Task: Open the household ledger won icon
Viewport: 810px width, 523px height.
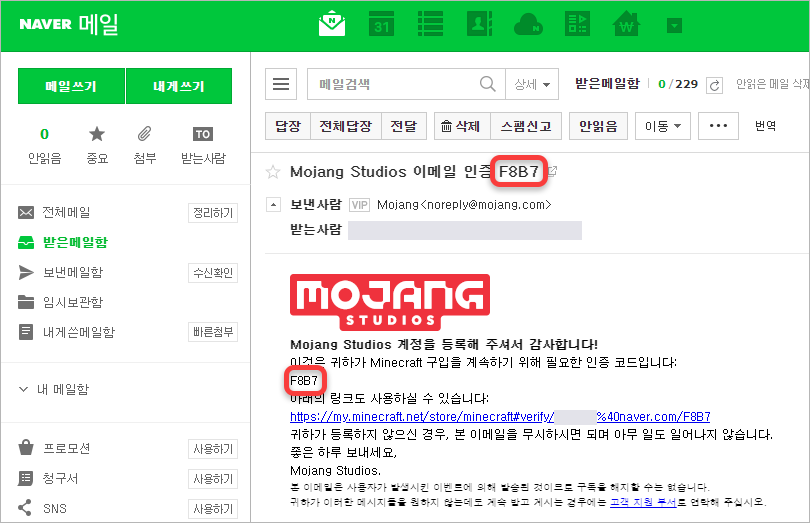Action: click(x=626, y=24)
